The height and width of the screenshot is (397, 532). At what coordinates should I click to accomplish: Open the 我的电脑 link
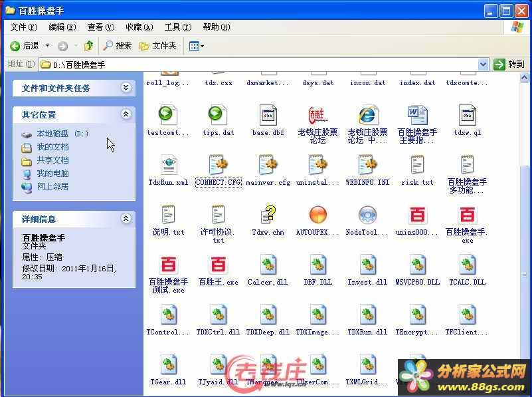coord(52,173)
